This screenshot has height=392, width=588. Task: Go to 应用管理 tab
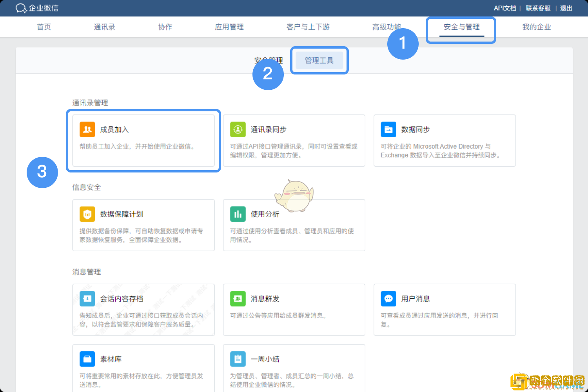point(229,27)
